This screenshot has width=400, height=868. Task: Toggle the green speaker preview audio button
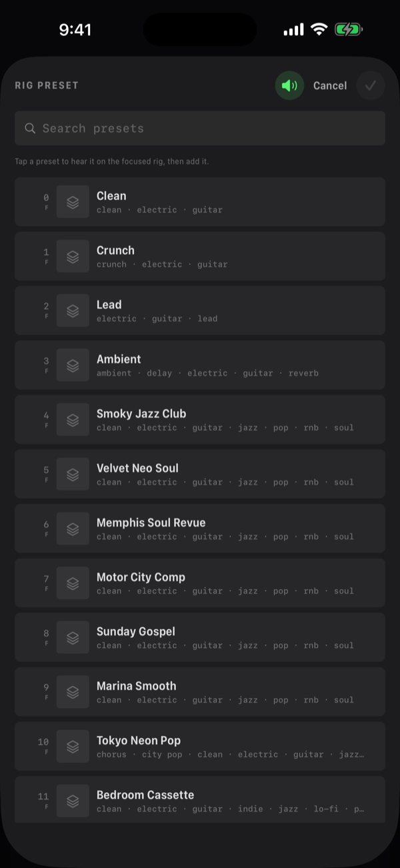[289, 85]
